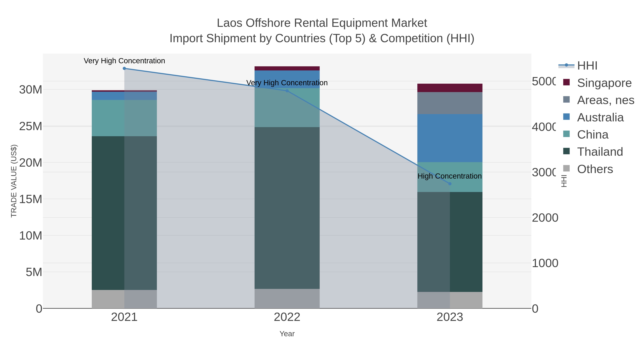
Task: Click the 2023 Australia bar segment
Action: pos(450,138)
